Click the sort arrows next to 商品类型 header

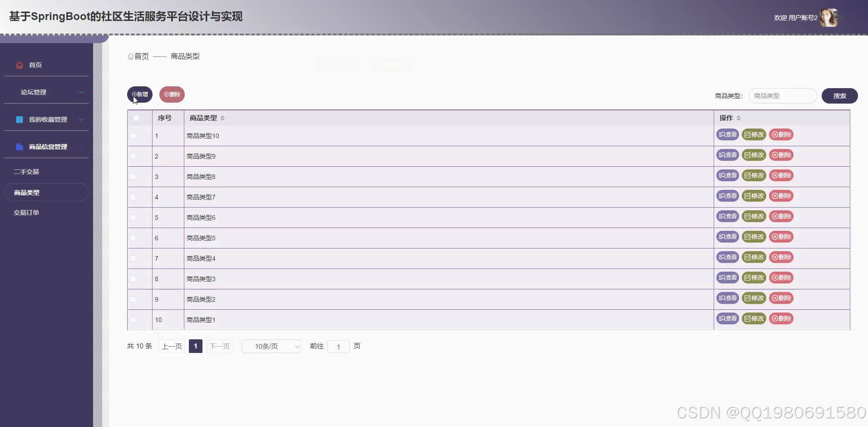[x=223, y=118]
